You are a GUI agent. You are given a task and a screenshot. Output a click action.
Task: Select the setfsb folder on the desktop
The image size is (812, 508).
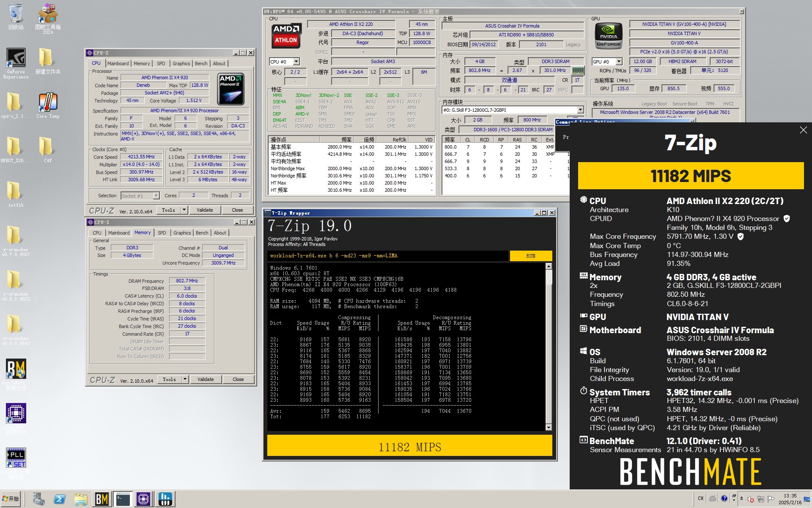(x=16, y=194)
